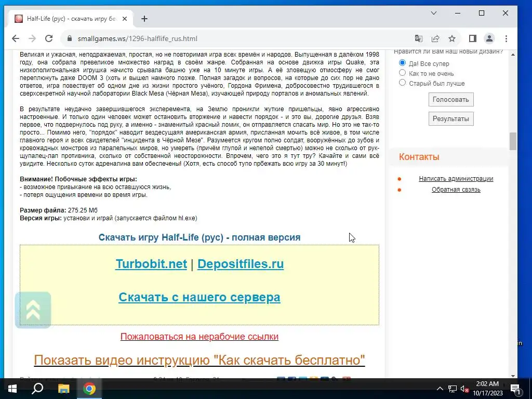The image size is (532, 399).
Task: Click 'Пожаловаться на нерабочие ссылки' link
Action: click(199, 337)
